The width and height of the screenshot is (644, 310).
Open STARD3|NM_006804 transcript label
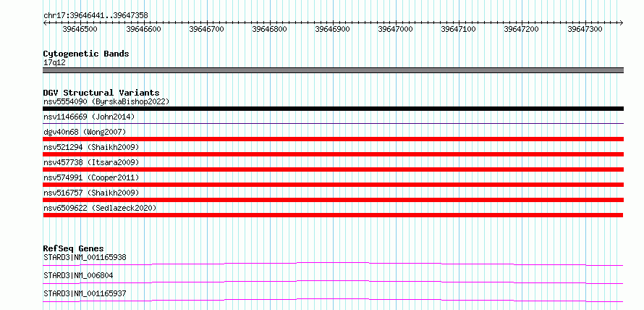78,275
